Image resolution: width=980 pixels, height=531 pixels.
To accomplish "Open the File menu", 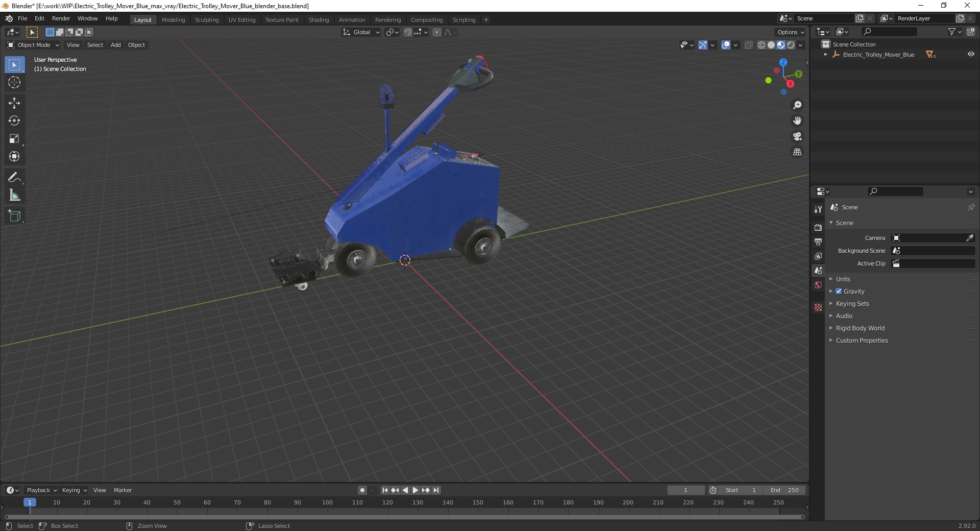I will (22, 18).
